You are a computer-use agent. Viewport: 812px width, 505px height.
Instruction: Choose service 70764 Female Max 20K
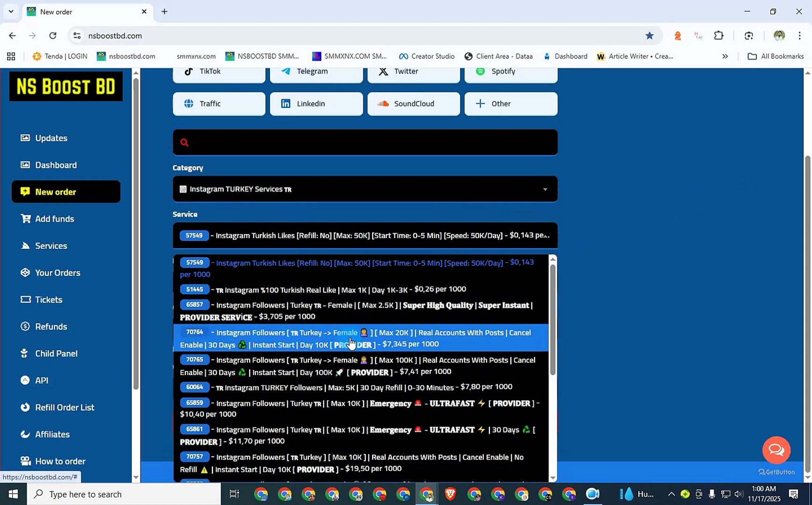(x=361, y=338)
